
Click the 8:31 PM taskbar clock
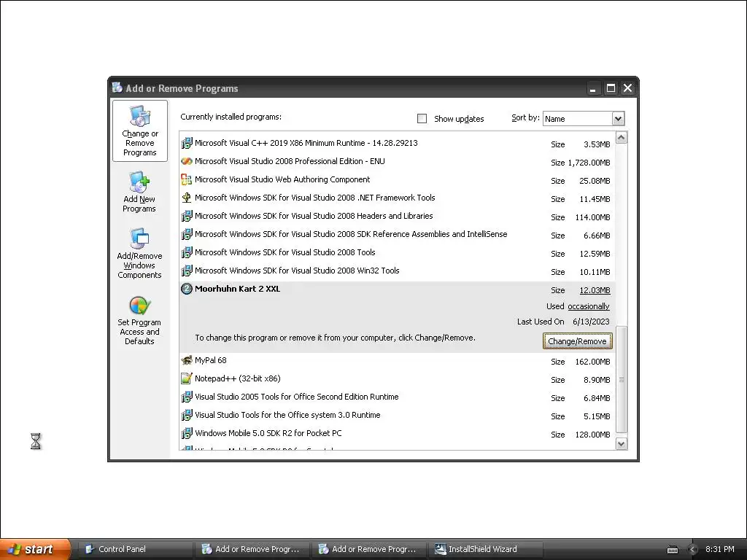point(720,549)
